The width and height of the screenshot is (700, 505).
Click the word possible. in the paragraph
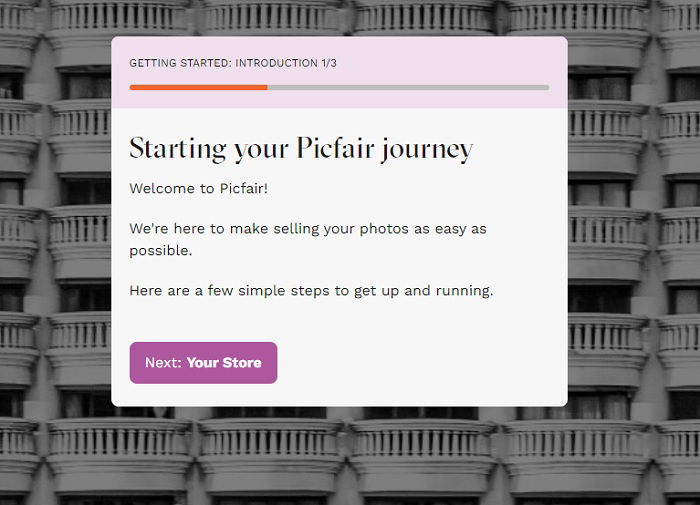tap(161, 251)
